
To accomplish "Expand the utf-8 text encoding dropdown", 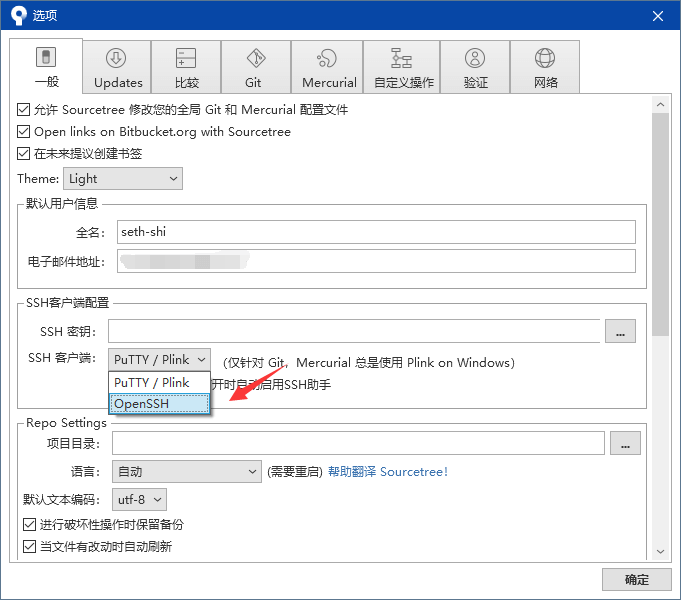I will coord(139,500).
